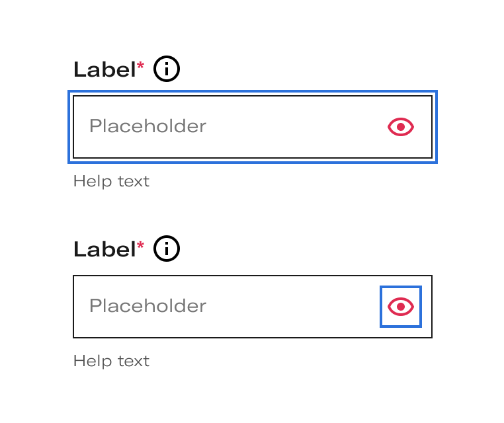This screenshot has height=423, width=504.
Task: Toggle the eye icon highlighted with blue focus ring
Action: (401, 307)
